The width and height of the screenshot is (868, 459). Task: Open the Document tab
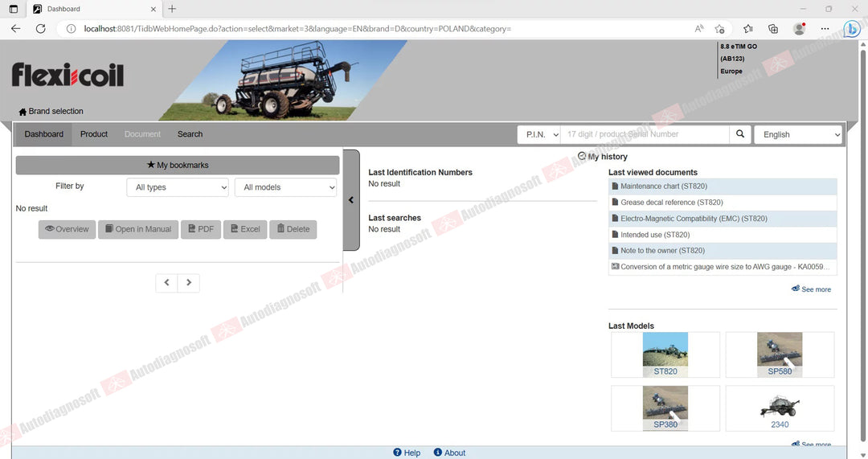pos(142,134)
